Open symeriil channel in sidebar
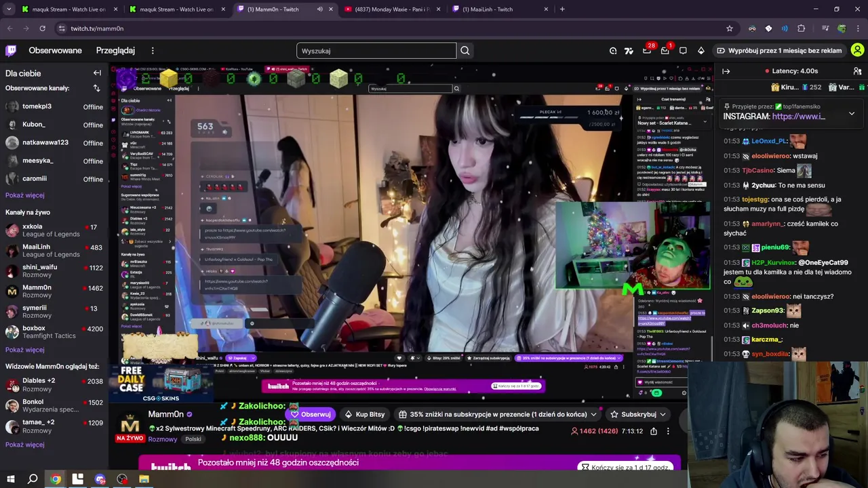This screenshot has height=488, width=868. point(54,312)
